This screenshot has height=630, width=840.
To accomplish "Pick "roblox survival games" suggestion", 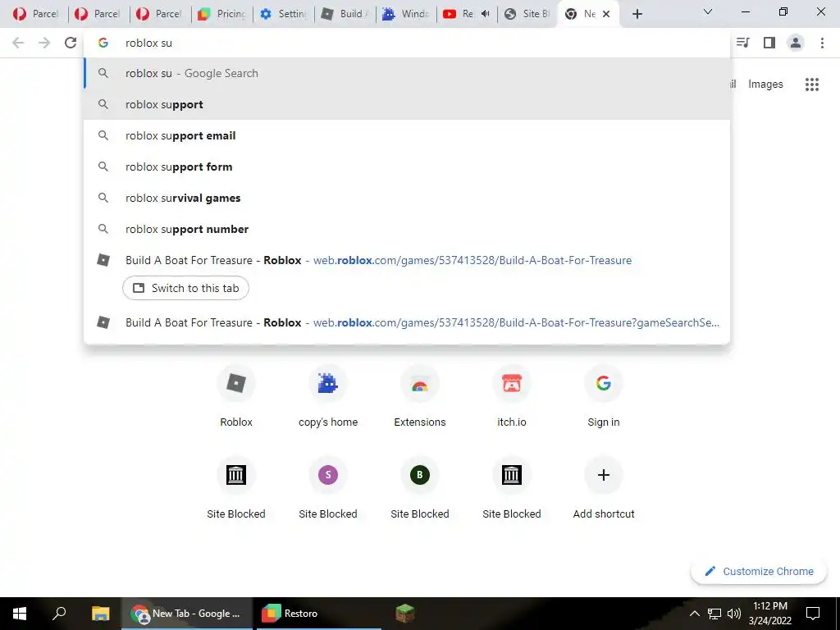I will tap(407, 198).
